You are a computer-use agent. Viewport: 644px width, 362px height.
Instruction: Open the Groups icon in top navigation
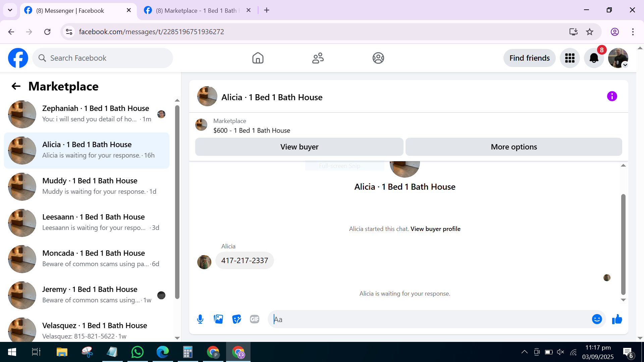point(378,58)
